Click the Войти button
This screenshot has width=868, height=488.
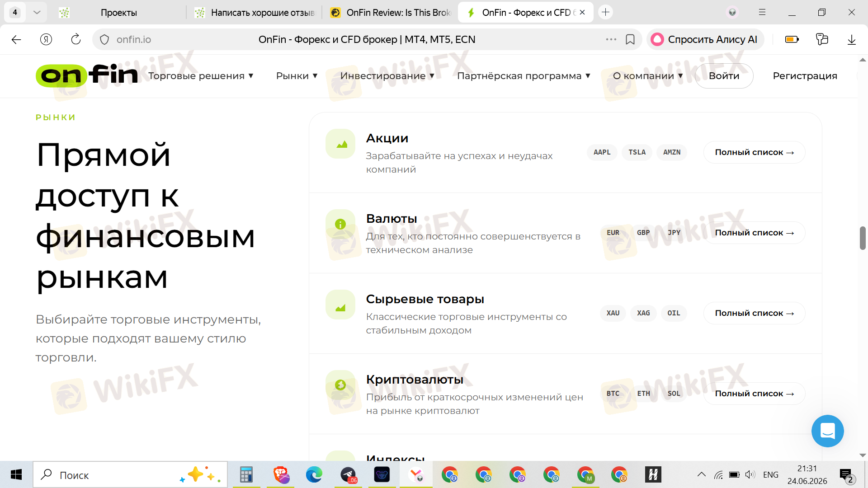tap(724, 76)
